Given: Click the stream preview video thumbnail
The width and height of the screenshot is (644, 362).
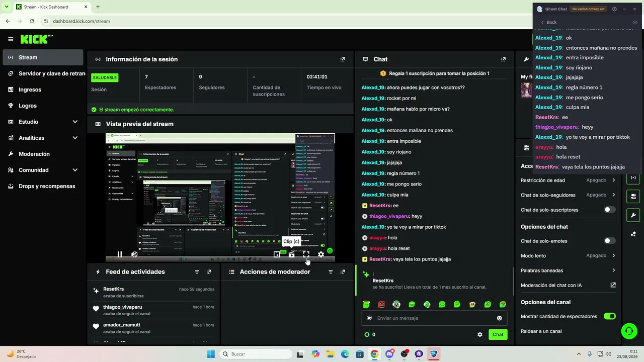Looking at the screenshot, I should pos(220,197).
